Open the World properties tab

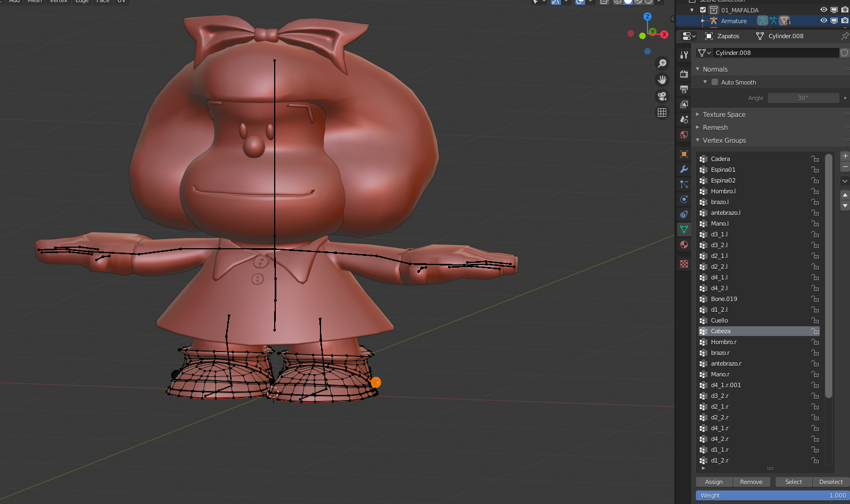pyautogui.click(x=684, y=134)
